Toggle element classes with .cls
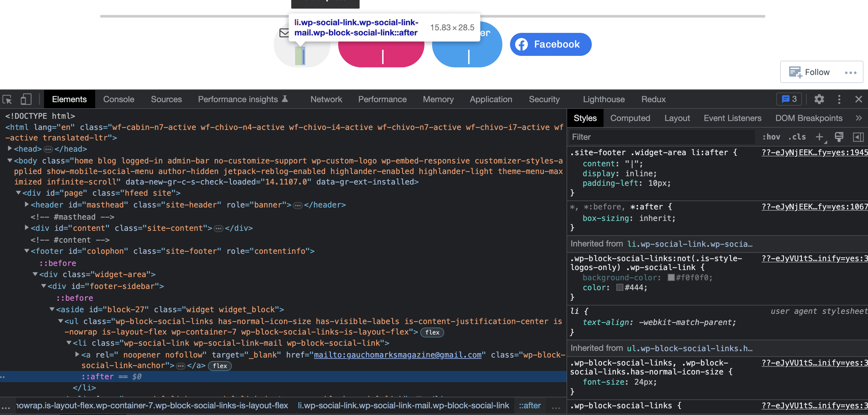868x415 pixels. (x=797, y=137)
